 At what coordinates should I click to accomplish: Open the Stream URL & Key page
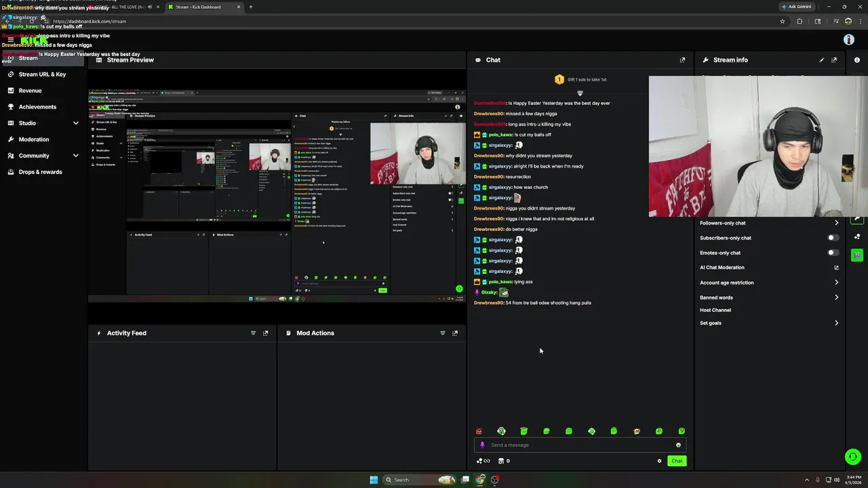click(42, 75)
